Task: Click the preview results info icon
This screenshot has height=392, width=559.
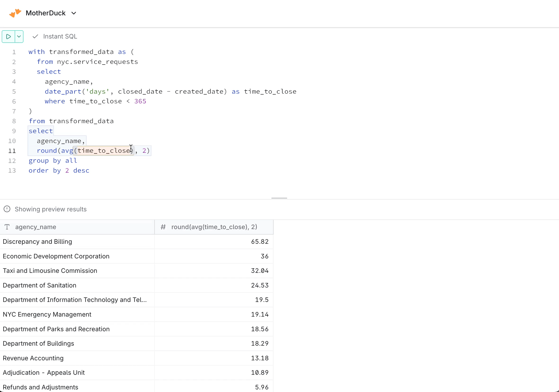Action: pyautogui.click(x=7, y=209)
